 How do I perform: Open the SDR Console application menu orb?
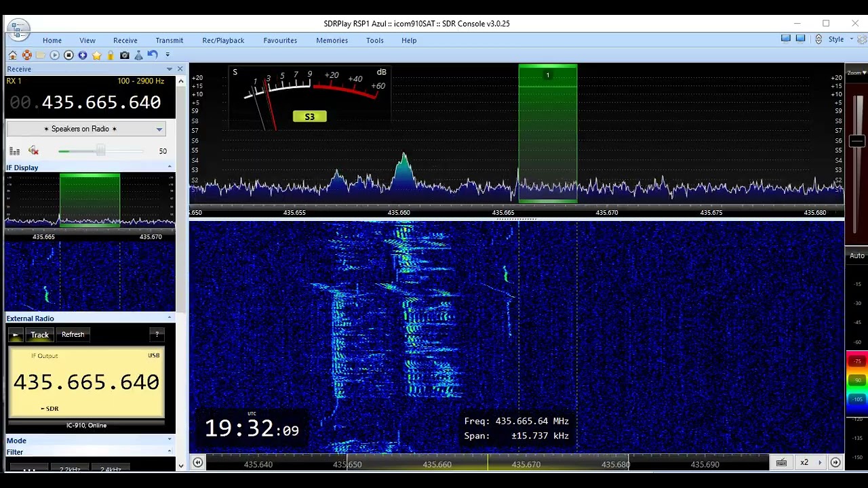click(x=19, y=29)
